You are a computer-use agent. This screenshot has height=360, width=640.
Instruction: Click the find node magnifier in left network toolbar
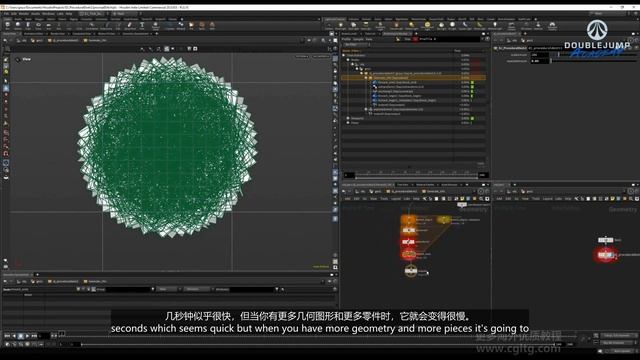(x=481, y=199)
